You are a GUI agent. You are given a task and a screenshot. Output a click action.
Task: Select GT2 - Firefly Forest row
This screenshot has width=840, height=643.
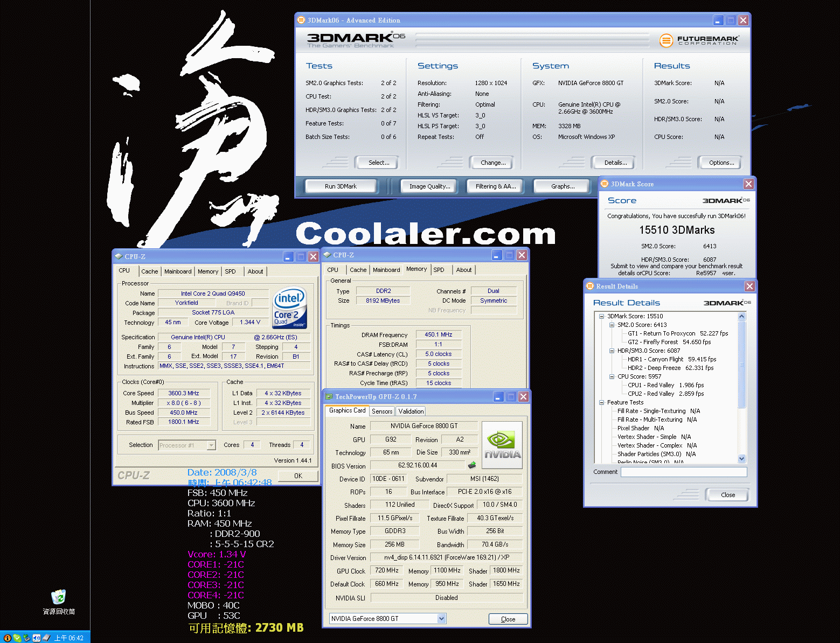point(669,342)
